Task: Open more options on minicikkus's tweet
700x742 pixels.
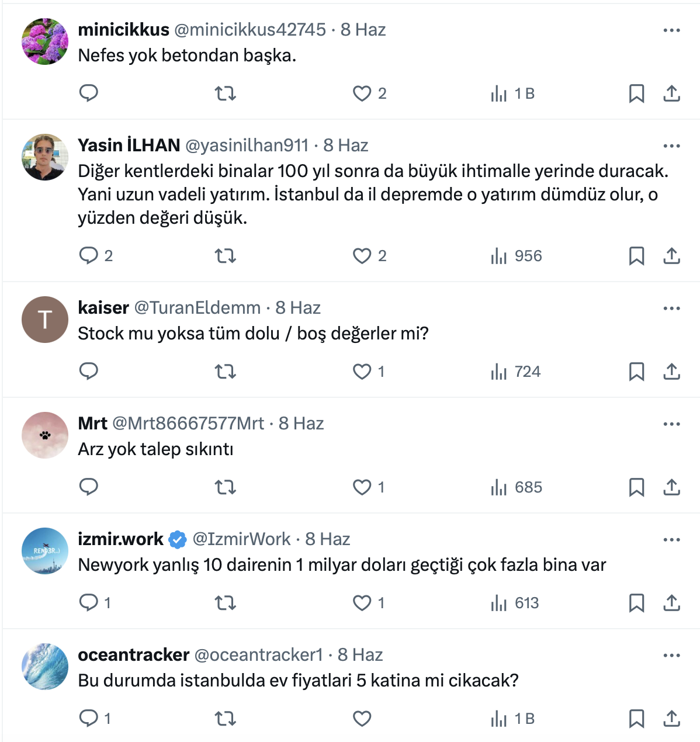Action: (x=671, y=30)
